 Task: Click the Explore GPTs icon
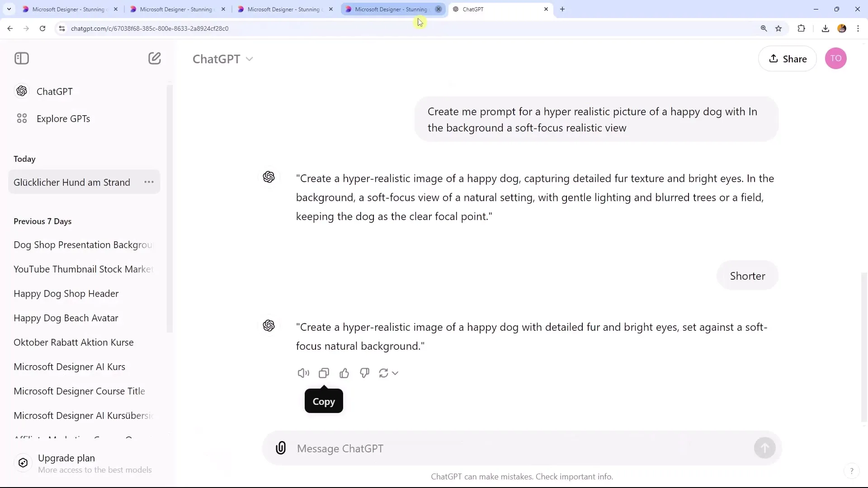22,118
